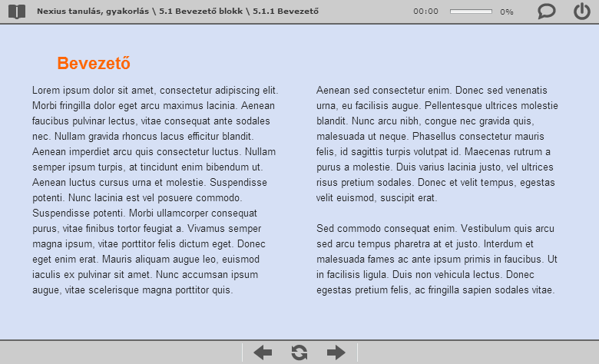Click the power exit icon
This screenshot has width=599, height=364.
click(582, 11)
